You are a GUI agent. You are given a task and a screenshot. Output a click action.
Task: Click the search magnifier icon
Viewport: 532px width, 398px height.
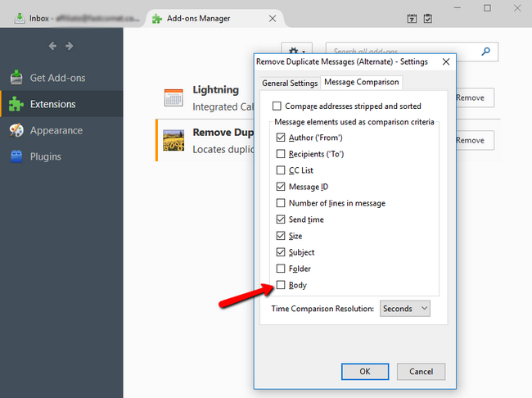(x=486, y=52)
